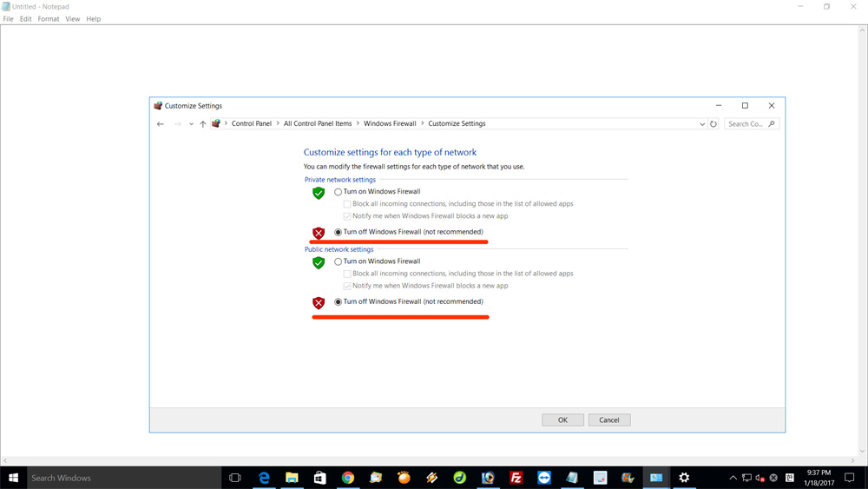Return to Windows Firewall breadcrumb
This screenshot has height=489, width=868.
(390, 123)
